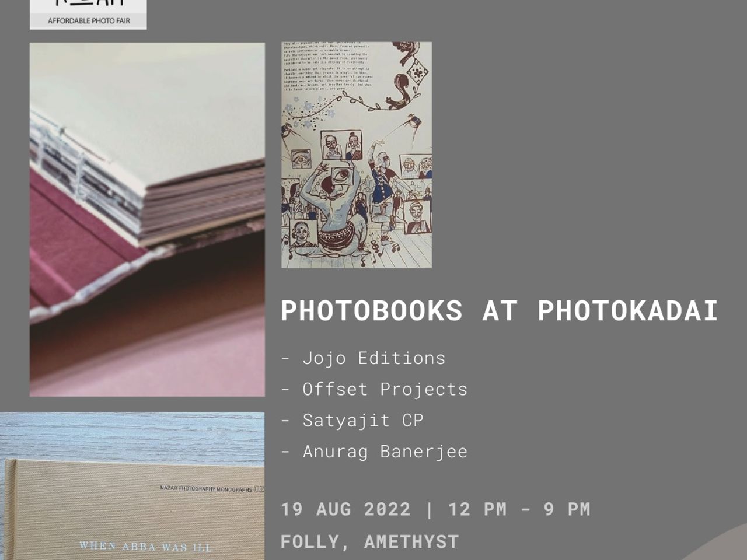Click the 12 PM - 9 PM time text
This screenshot has height=560, width=747.
[x=519, y=509]
